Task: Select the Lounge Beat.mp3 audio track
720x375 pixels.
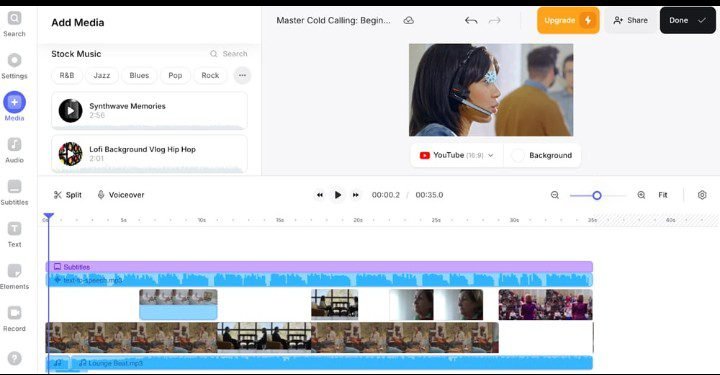Action: coord(332,363)
